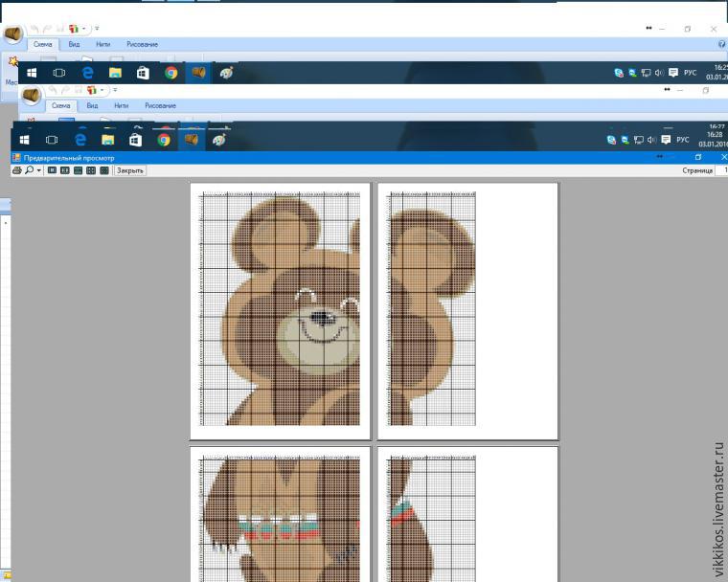The height and width of the screenshot is (582, 728).
Task: Click the first bear head preview page
Action: (280, 311)
